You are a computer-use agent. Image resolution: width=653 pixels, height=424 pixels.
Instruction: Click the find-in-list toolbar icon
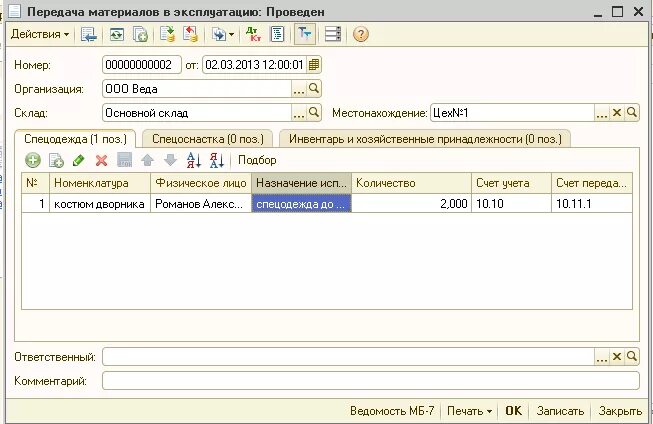pos(88,34)
